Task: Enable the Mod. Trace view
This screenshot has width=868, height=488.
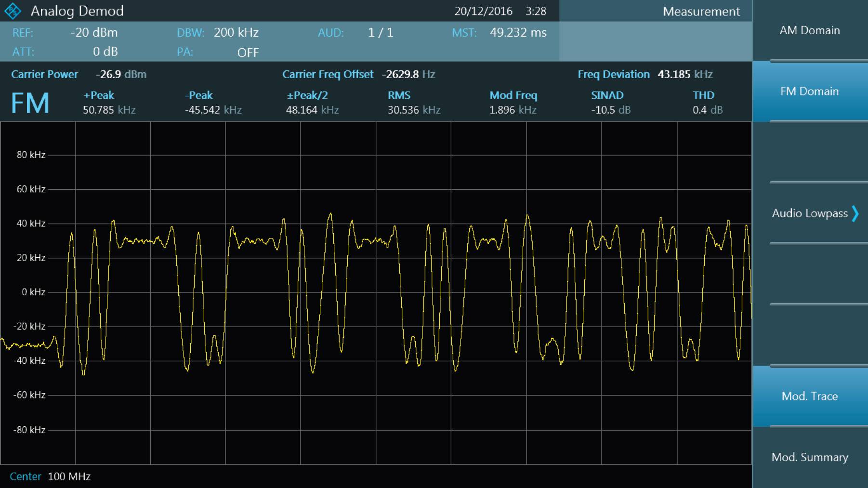Action: click(x=810, y=396)
